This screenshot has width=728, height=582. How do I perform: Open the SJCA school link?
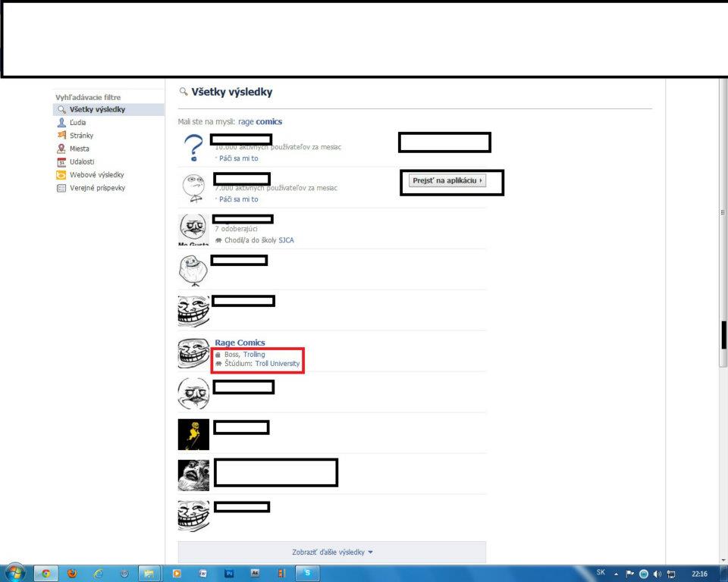(x=286, y=240)
